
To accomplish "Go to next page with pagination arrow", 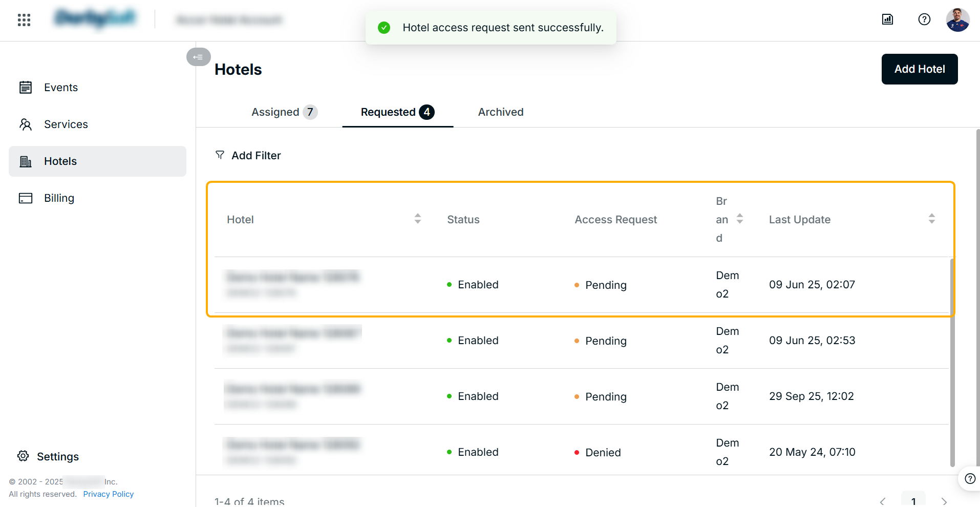I will pos(944,501).
